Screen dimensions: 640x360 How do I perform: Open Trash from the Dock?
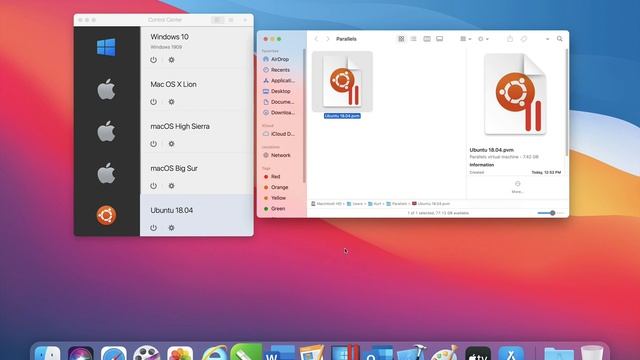tap(592, 354)
